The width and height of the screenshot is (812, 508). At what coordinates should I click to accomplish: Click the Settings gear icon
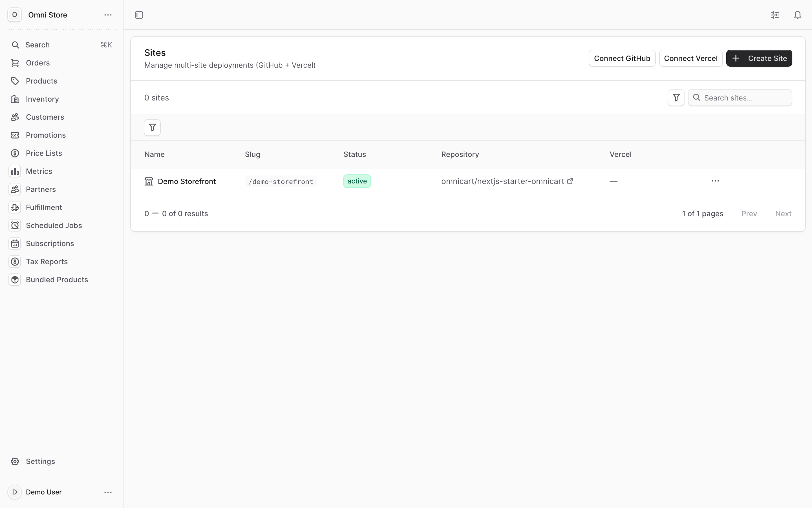coord(15,461)
